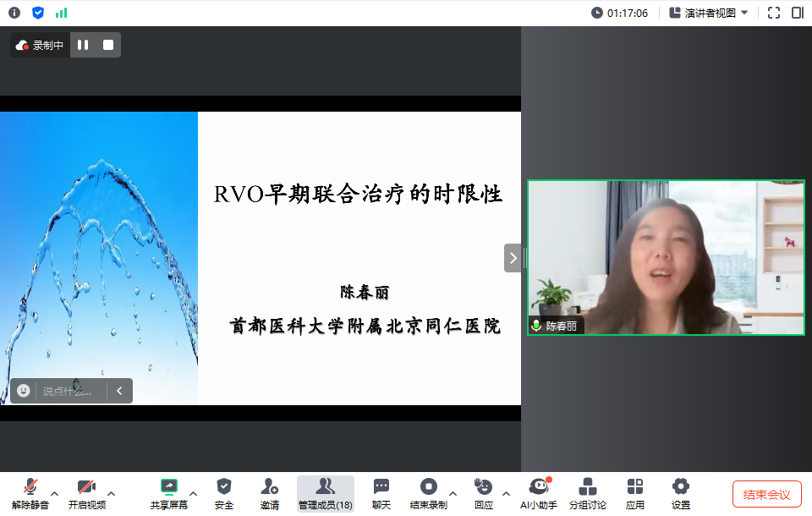The image size is (812, 516).
Task: Expand audio options next to 解除静音
Action: 55,494
